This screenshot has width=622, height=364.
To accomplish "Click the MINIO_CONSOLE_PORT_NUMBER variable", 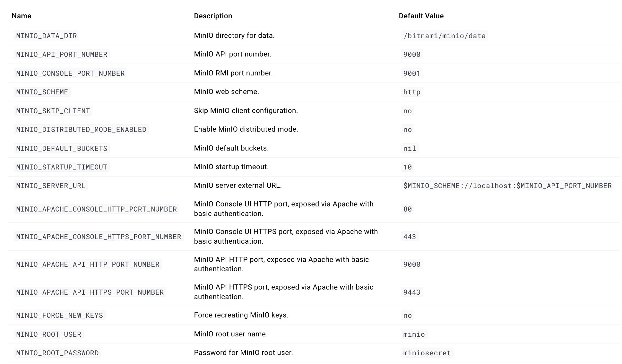I will click(70, 73).
